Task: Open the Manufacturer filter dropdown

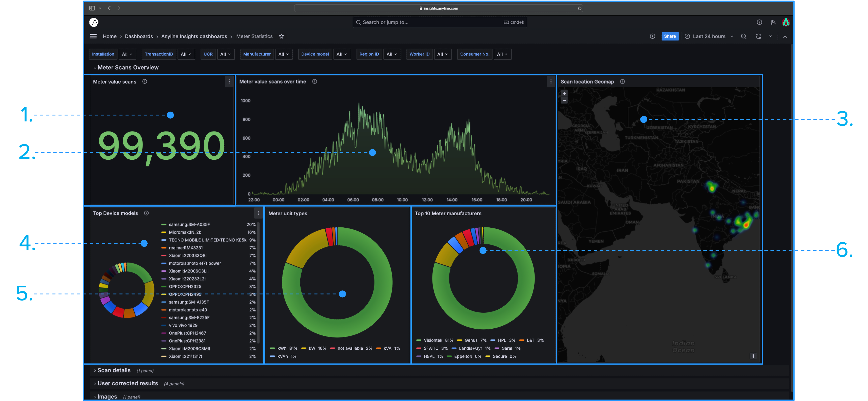Action: [x=284, y=54]
